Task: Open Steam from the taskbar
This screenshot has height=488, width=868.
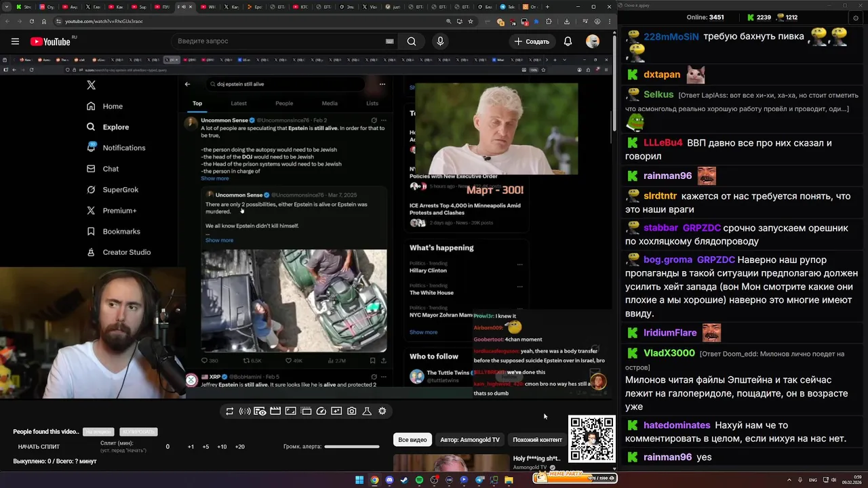Action: pos(404,480)
